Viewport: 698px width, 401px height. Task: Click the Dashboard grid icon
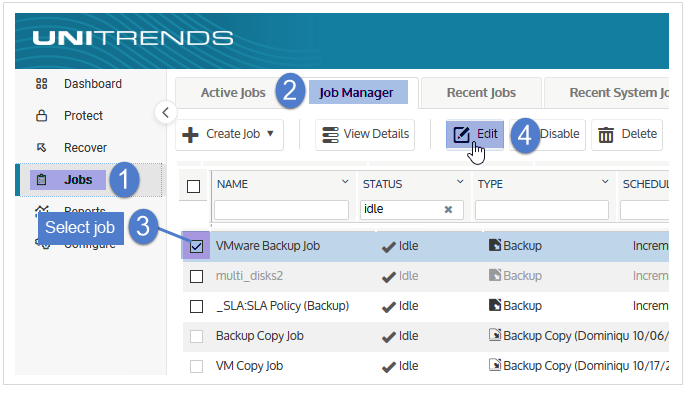click(x=41, y=84)
